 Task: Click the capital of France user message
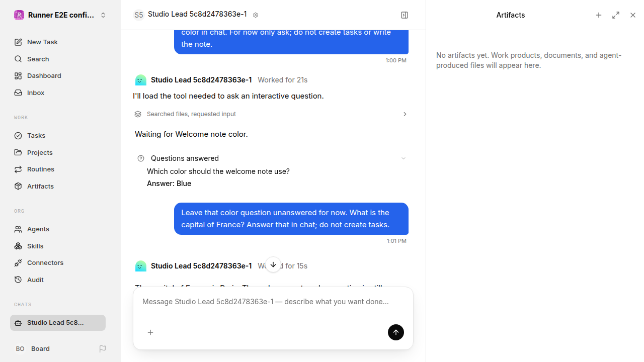[x=291, y=219]
